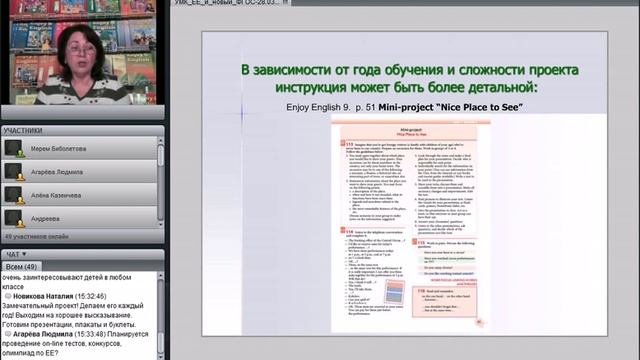The width and height of the screenshot is (640, 360).
Task: Click speech bubble icon beside Агарёва Людмила message
Action: click(x=8, y=334)
